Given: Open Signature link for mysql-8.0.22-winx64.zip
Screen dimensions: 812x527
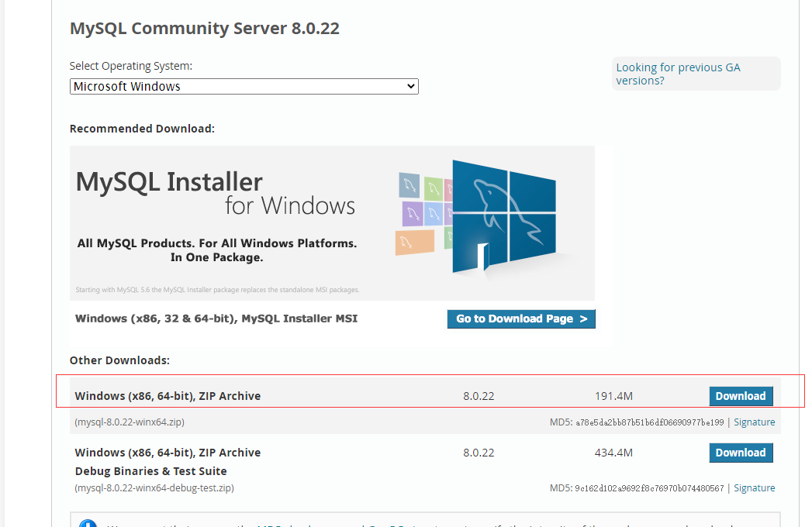Looking at the screenshot, I should point(754,422).
